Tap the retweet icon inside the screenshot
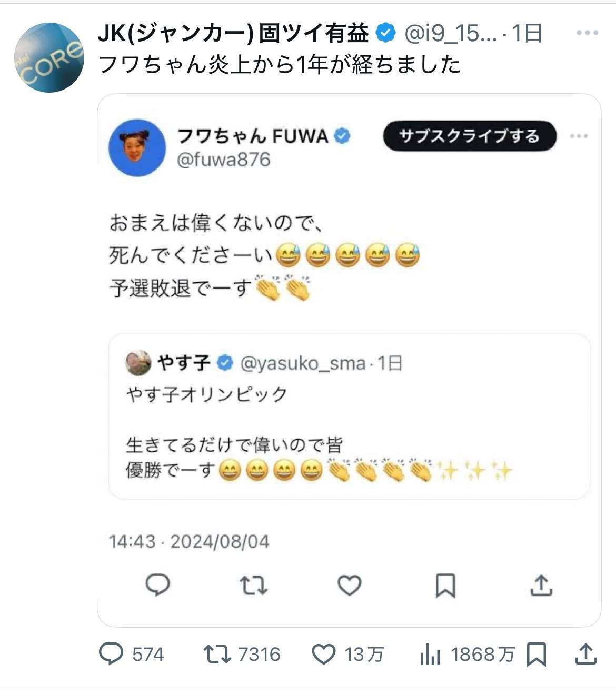Viewport: 616px width, 694px height. 253,585
